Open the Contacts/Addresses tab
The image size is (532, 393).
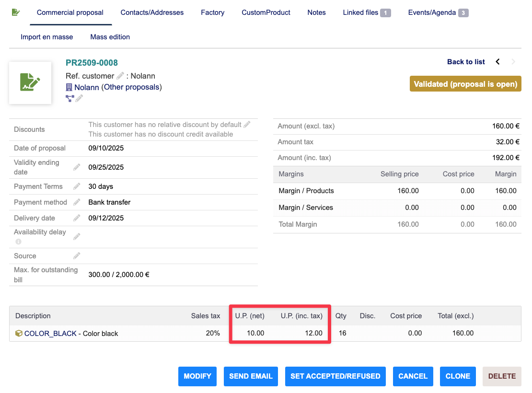tap(152, 12)
